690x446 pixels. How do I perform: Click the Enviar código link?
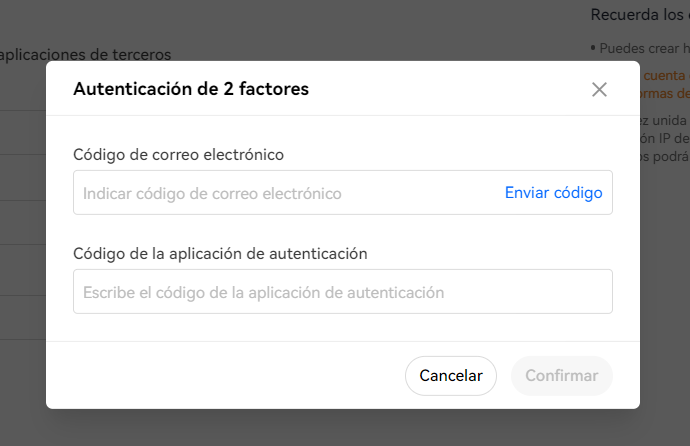(x=553, y=193)
